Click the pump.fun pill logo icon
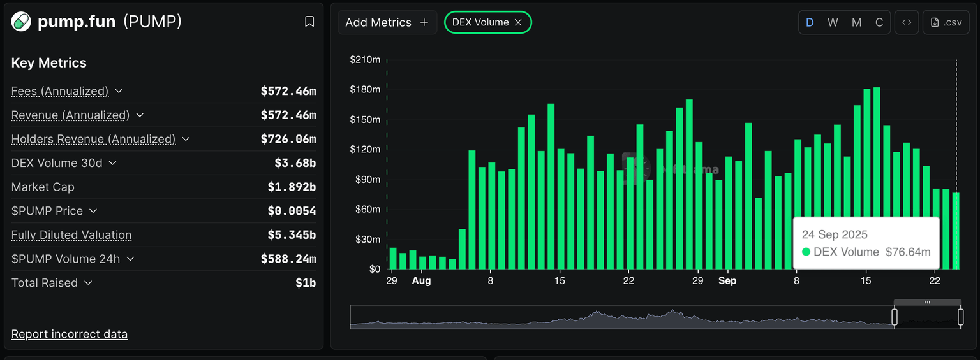 [21, 22]
